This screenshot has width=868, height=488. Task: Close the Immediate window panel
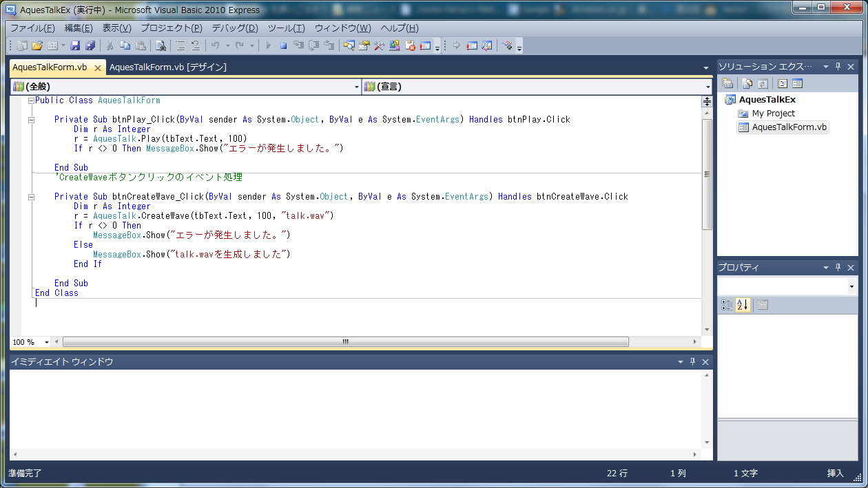point(705,361)
